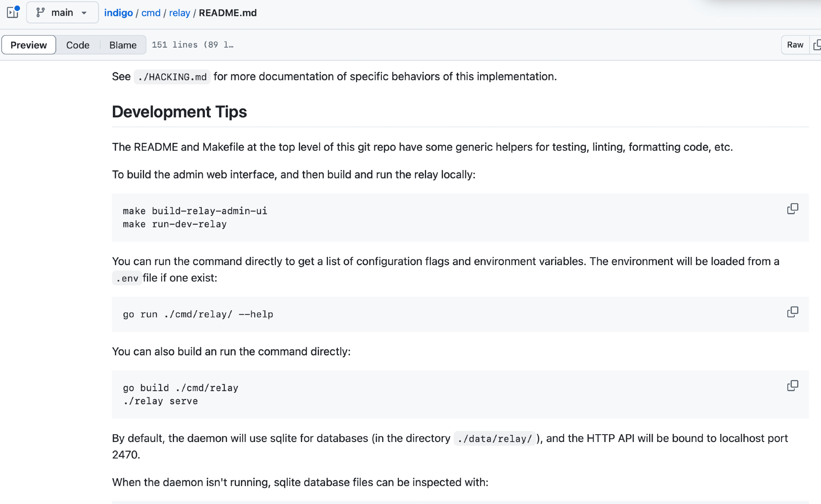This screenshot has height=504, width=821.
Task: Open the Blame view tab
Action: click(123, 45)
